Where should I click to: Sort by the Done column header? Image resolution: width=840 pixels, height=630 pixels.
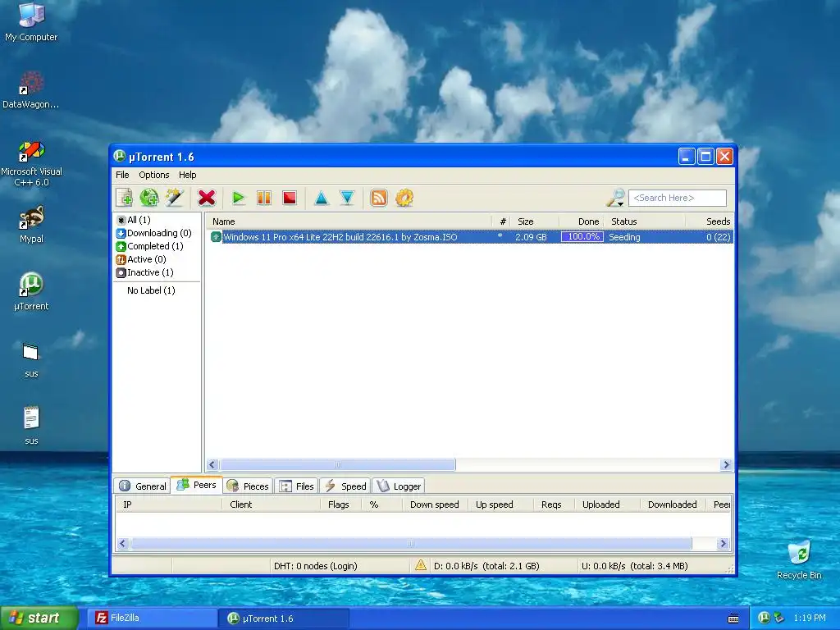582,221
